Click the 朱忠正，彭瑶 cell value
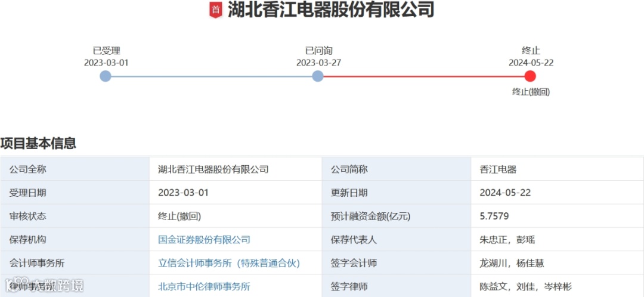Viewport: 644px width, 297px height. 507,240
